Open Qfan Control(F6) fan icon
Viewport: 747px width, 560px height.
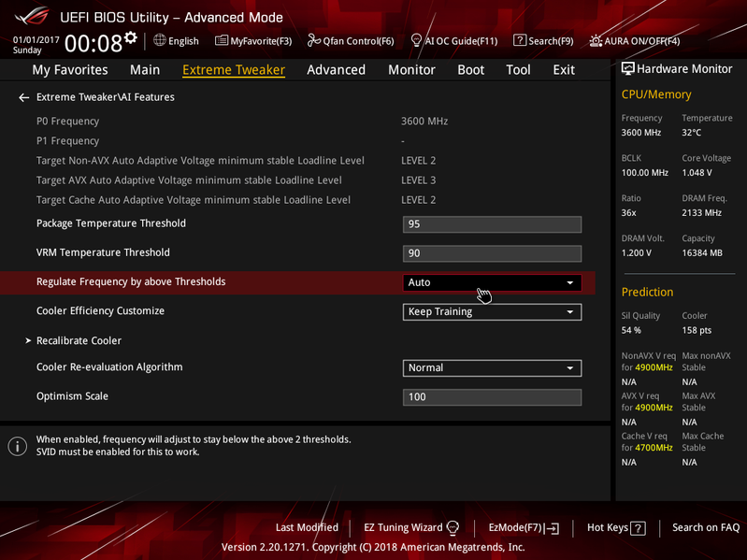[313, 40]
